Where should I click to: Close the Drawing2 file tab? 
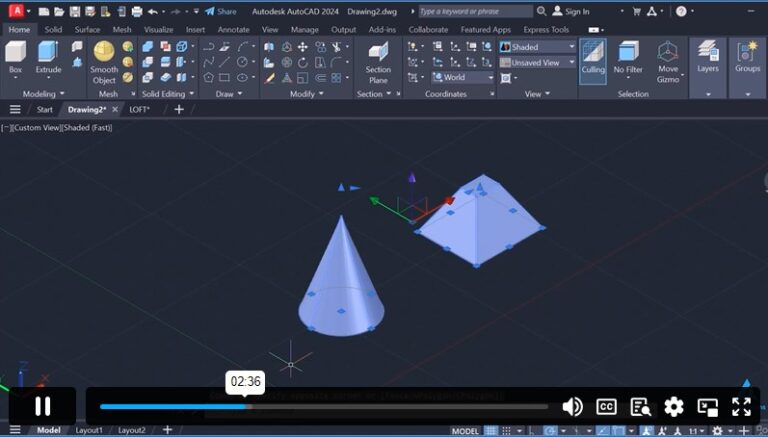point(115,109)
